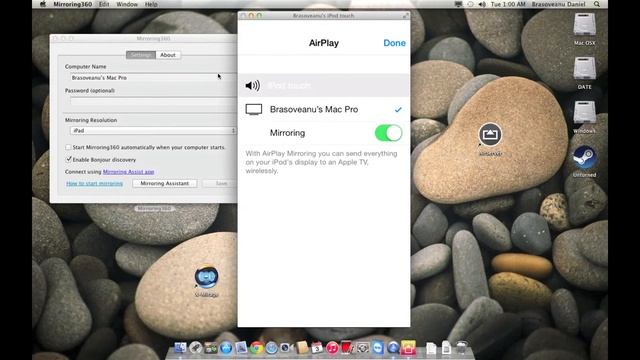The height and width of the screenshot is (360, 640).
Task: Select iPod touch speaker output row
Action: coord(324,85)
